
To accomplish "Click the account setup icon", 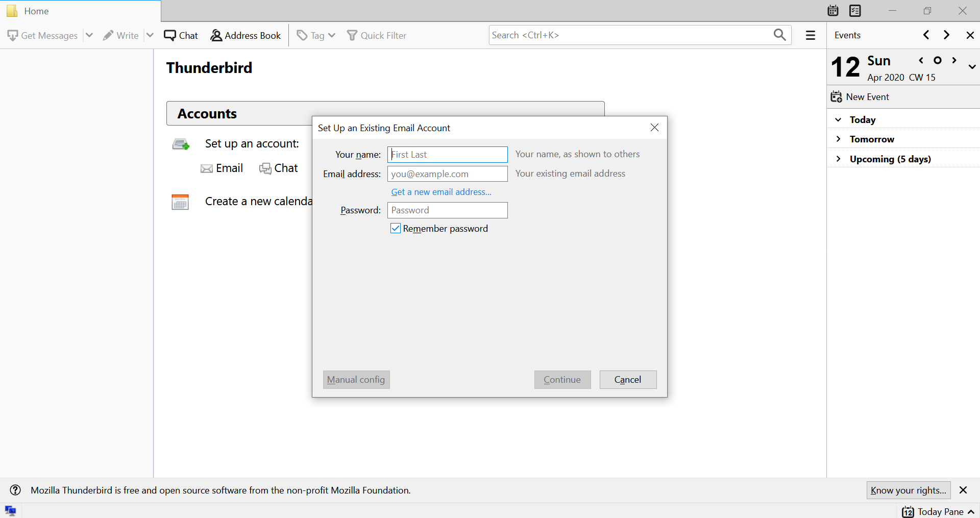I will [181, 144].
